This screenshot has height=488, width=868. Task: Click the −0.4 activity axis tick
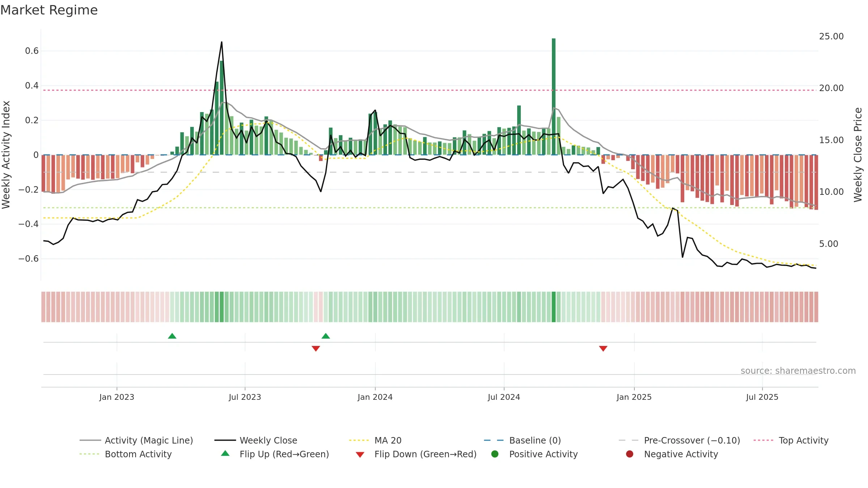[29, 224]
